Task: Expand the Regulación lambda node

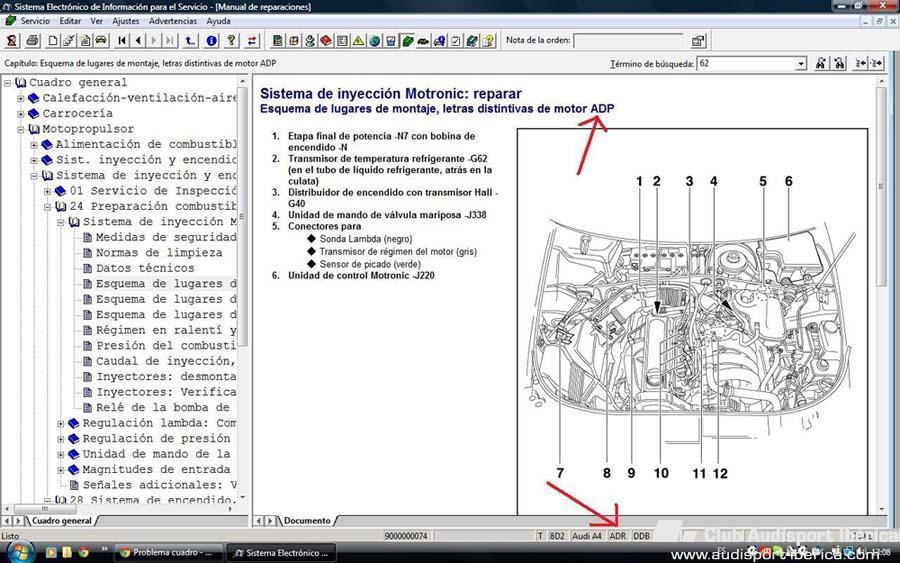Action: click(61, 424)
